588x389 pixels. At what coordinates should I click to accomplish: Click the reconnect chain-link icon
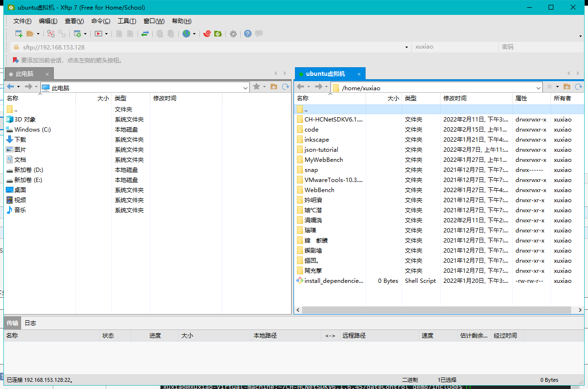[62, 34]
